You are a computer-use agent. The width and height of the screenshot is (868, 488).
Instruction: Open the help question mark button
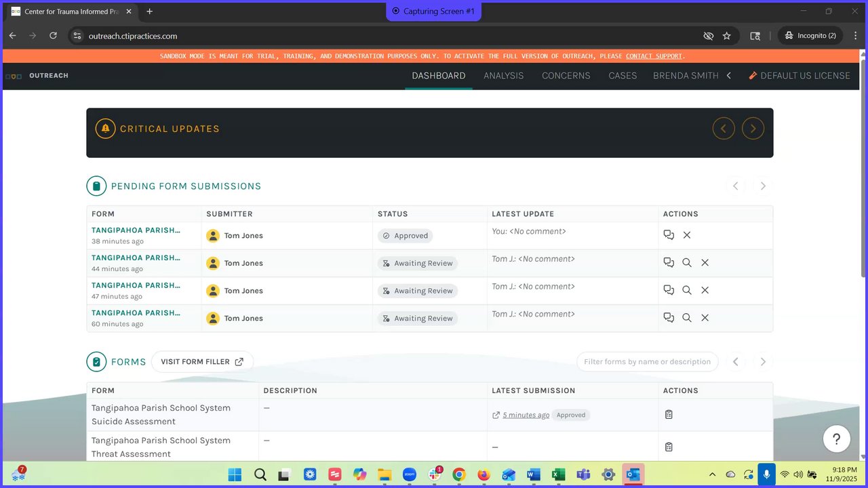pyautogui.click(x=837, y=439)
